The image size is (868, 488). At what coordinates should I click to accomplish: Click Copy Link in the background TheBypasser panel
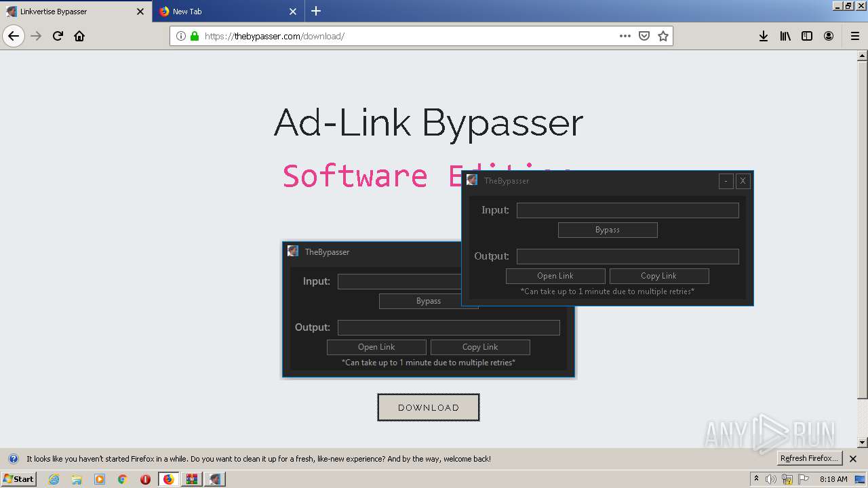(x=480, y=347)
